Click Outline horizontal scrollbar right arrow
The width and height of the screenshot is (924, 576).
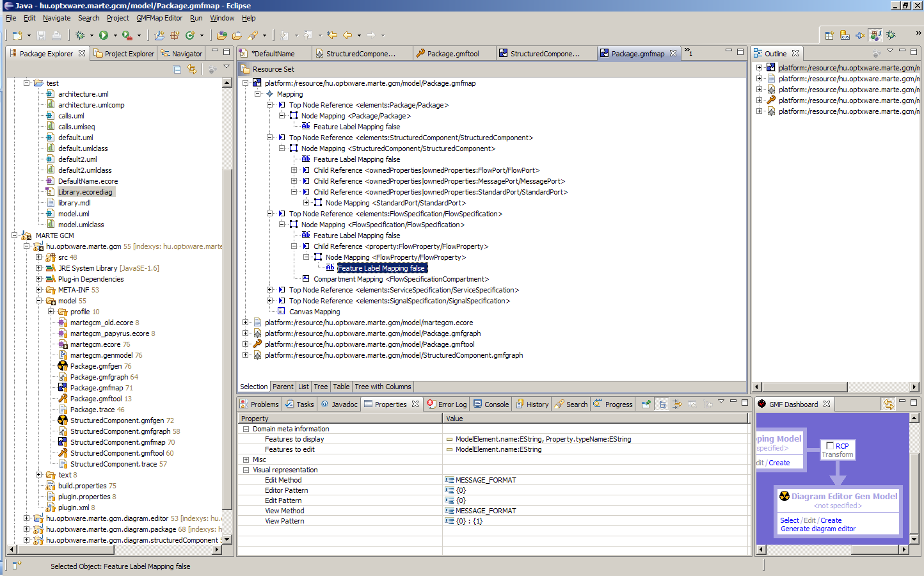915,387
